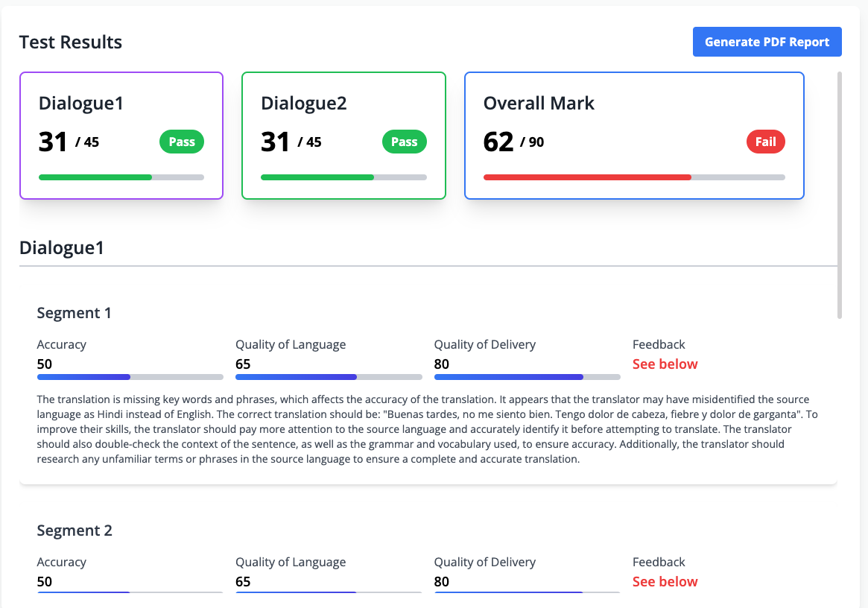Click Segment 1 Quality of Language bar
The width and height of the screenshot is (868, 608).
coord(329,377)
